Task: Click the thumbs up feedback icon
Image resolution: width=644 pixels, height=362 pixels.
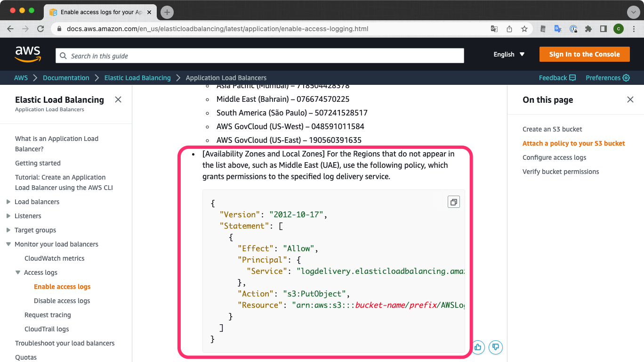Action: 478,347
